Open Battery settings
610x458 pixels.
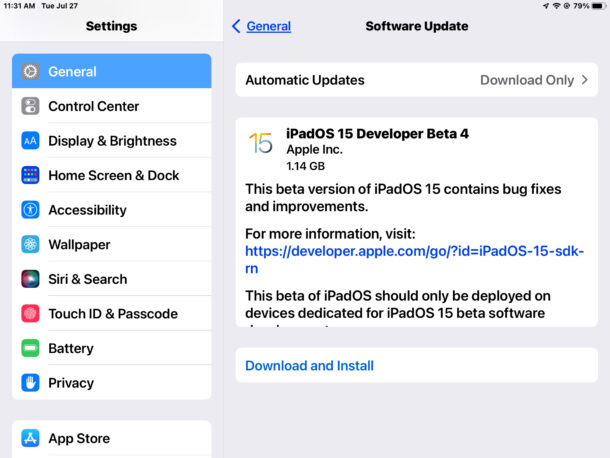[112, 348]
